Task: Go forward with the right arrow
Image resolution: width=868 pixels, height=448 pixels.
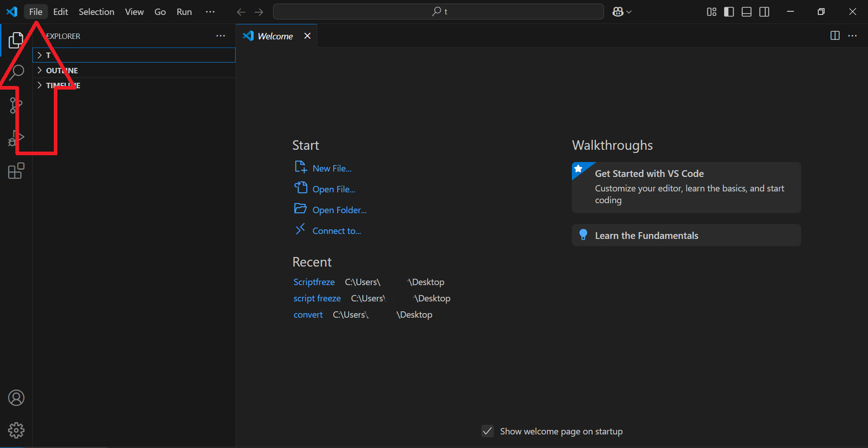Action: pyautogui.click(x=259, y=12)
